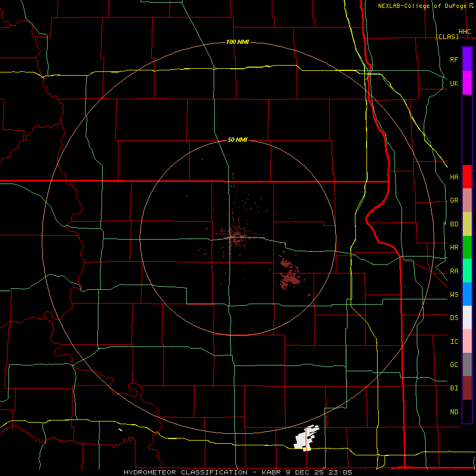Image resolution: width=476 pixels, height=476 pixels.
Task: Click the [CLAS] label above the legend
Action: (x=447, y=36)
